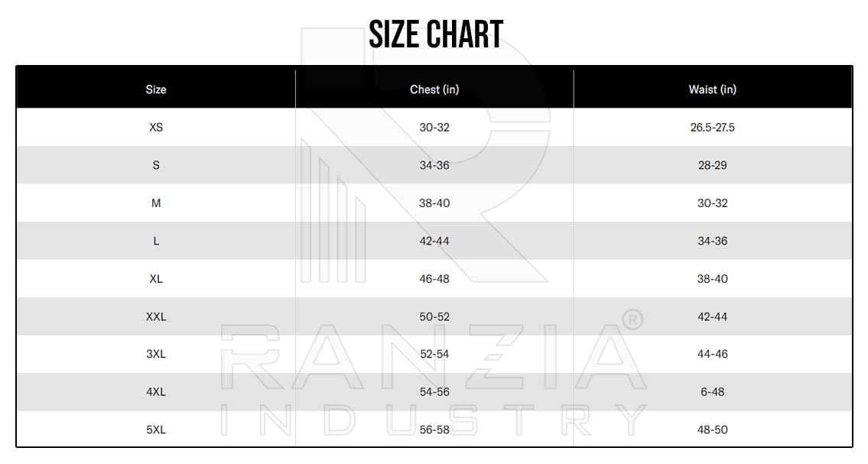Select the 3XL size cell
The width and height of the screenshot is (868, 464).
(x=156, y=354)
